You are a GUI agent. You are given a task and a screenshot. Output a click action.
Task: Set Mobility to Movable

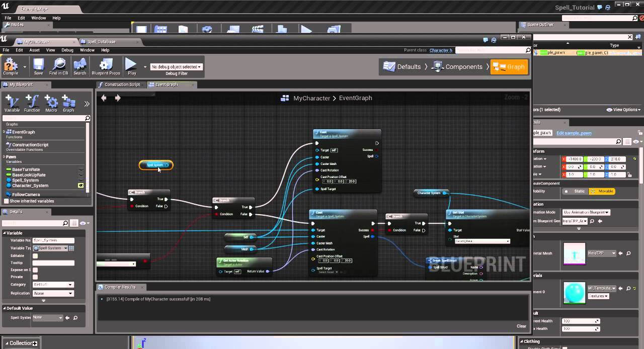tap(602, 191)
